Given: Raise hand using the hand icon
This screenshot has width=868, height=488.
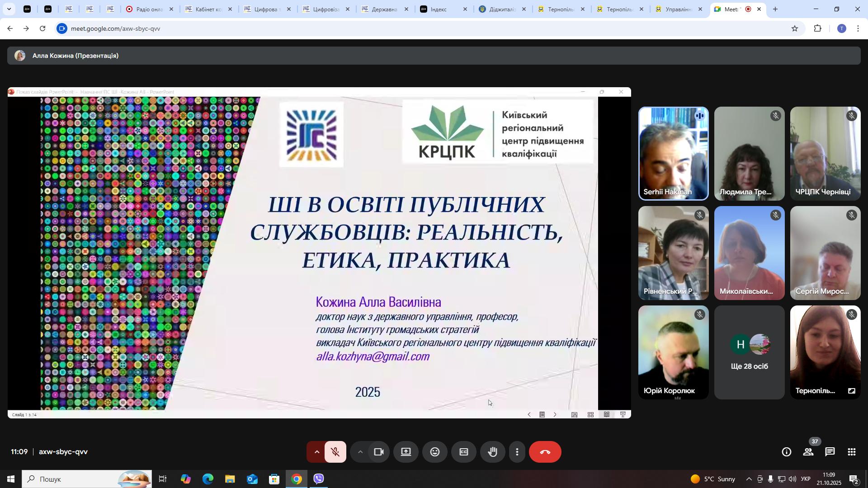Looking at the screenshot, I should coord(493,452).
